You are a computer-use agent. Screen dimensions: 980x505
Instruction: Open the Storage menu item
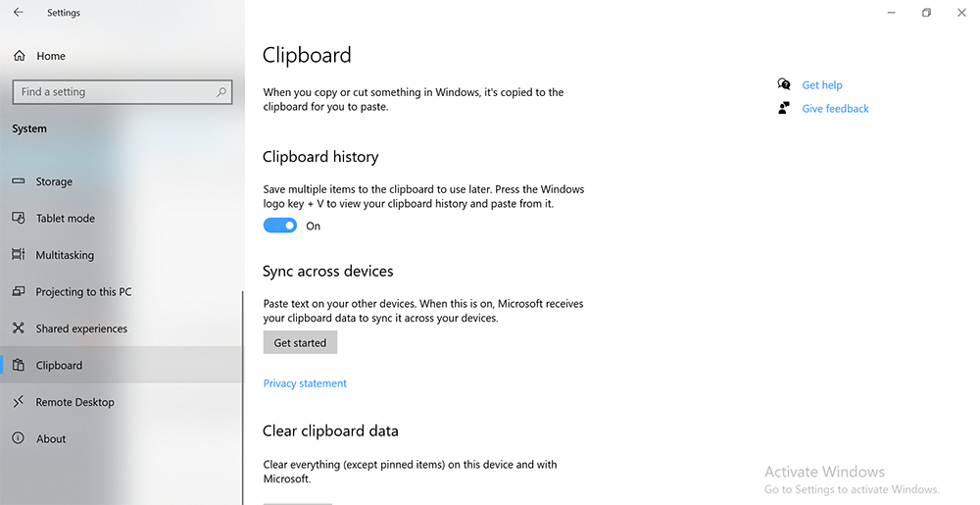(x=122, y=181)
